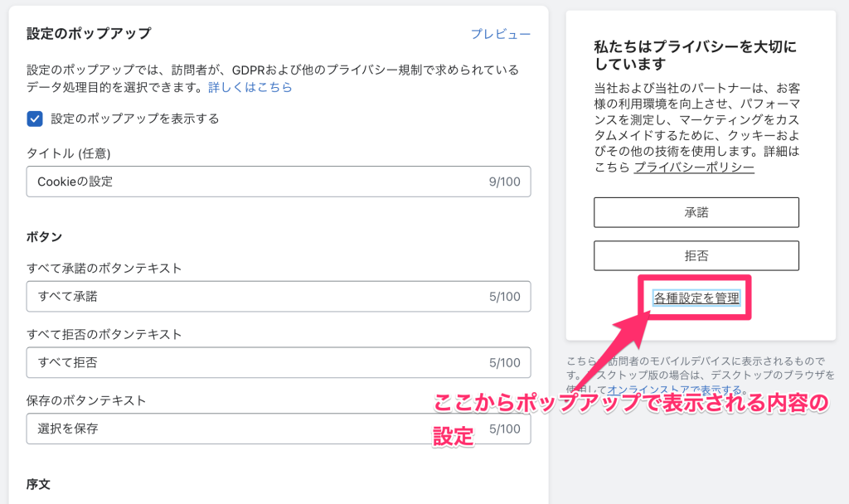Edit the すべて拒否 button text field
The height and width of the screenshot is (504, 849).
coord(249,362)
